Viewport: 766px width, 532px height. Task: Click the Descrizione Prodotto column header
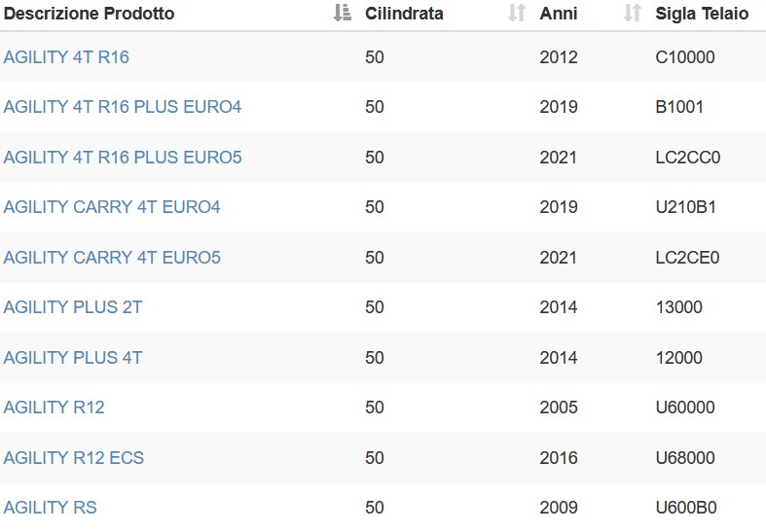tap(89, 14)
